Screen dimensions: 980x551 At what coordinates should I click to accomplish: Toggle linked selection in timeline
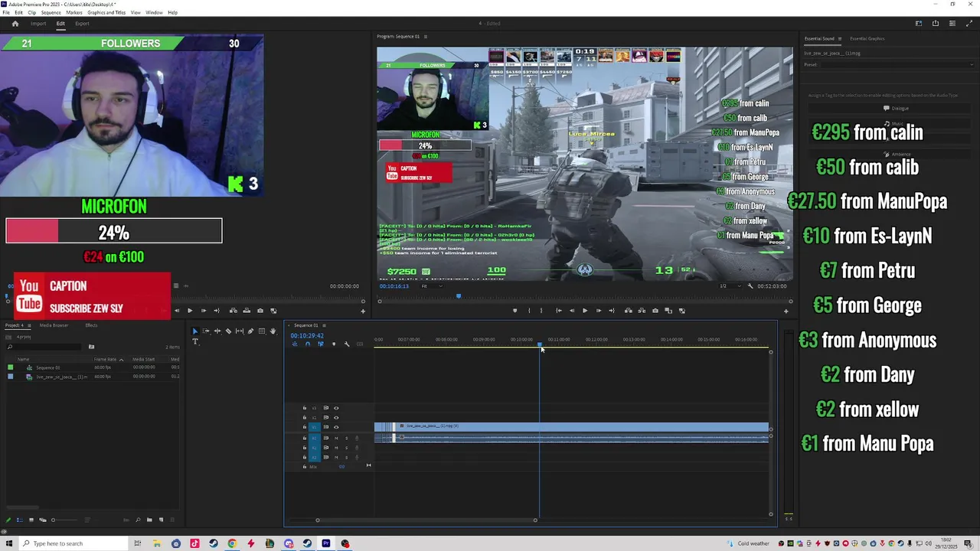click(321, 344)
